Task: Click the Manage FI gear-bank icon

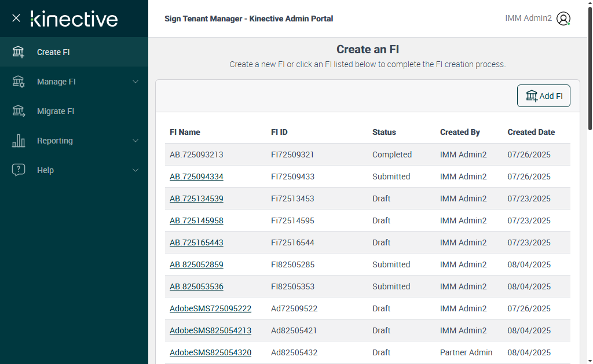Action: click(x=19, y=82)
